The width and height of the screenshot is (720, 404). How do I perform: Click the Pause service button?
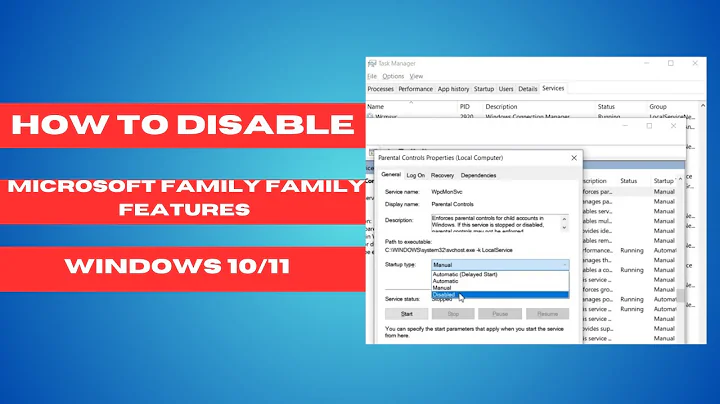500,314
